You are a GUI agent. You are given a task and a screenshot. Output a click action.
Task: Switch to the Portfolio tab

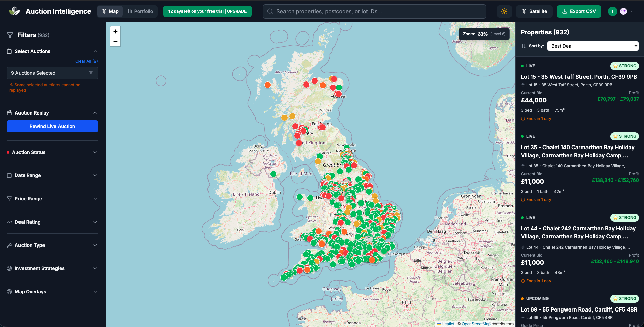[x=140, y=11]
